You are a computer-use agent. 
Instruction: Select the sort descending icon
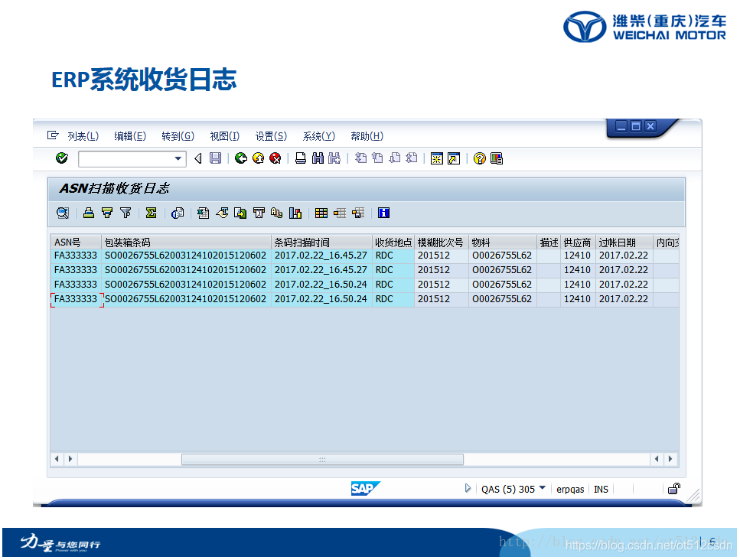coord(106,213)
